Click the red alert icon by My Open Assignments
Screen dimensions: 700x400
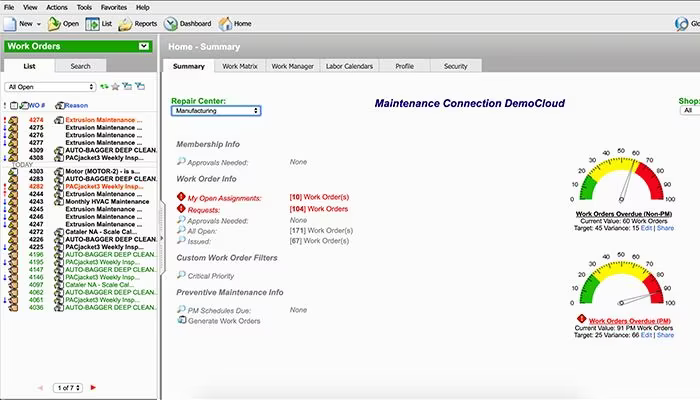[181, 197]
